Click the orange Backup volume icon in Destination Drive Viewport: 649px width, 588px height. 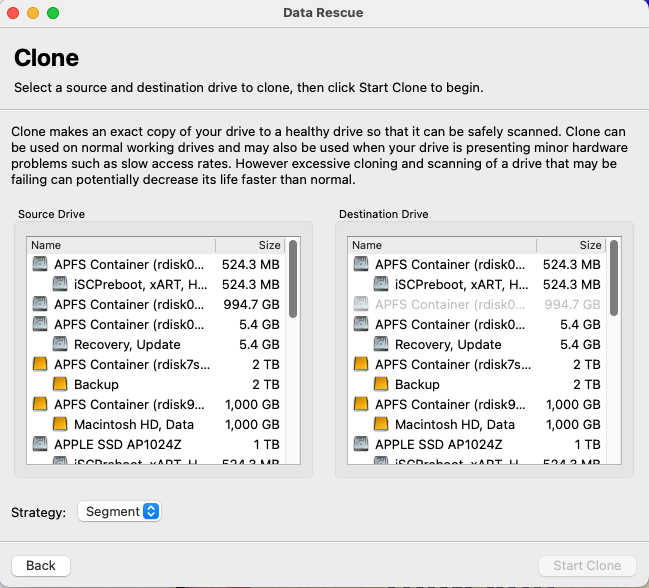[381, 384]
